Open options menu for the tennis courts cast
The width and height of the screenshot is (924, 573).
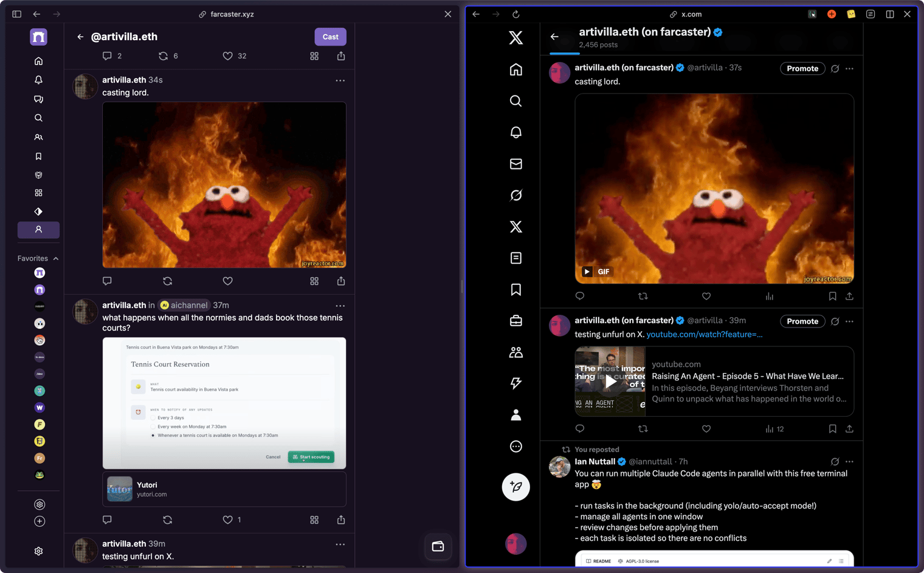click(340, 306)
